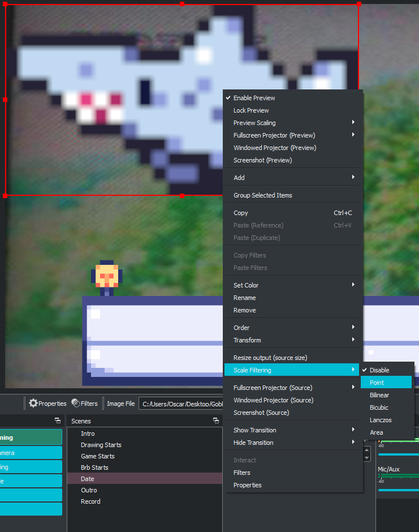Select the source item ending in 'mera'
This screenshot has height=532, width=419.
pyautogui.click(x=31, y=453)
